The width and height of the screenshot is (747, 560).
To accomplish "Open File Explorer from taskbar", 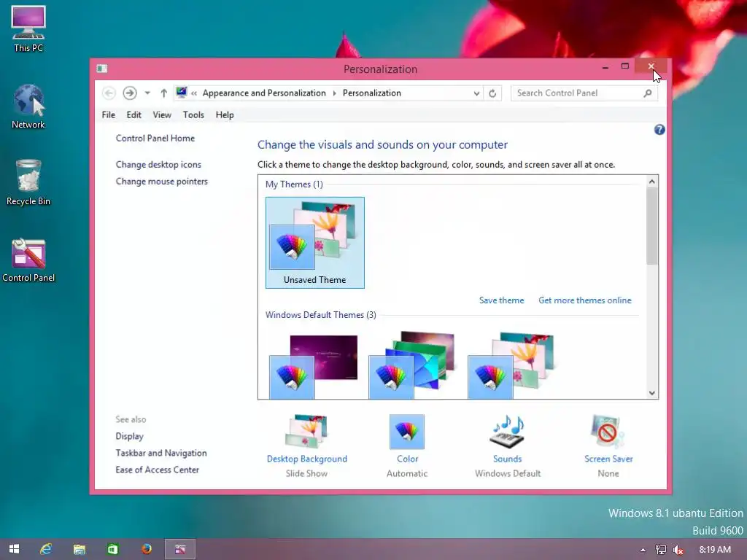I will pyautogui.click(x=79, y=549).
